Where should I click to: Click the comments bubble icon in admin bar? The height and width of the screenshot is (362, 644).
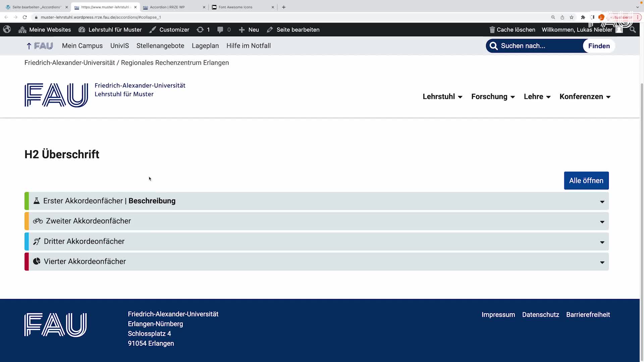point(220,30)
